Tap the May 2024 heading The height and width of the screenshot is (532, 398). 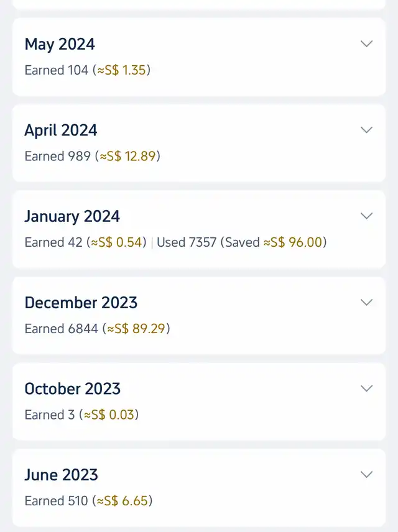point(60,45)
